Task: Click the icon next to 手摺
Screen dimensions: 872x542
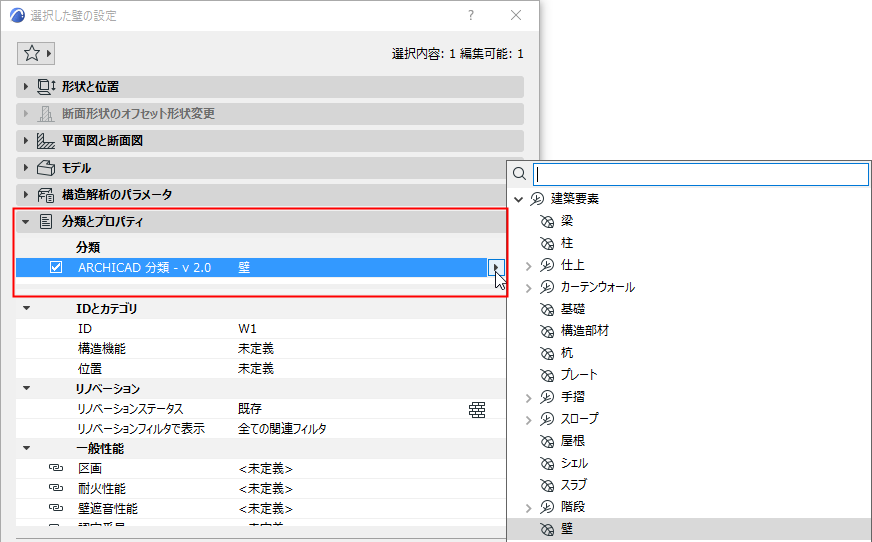Action: (x=547, y=397)
